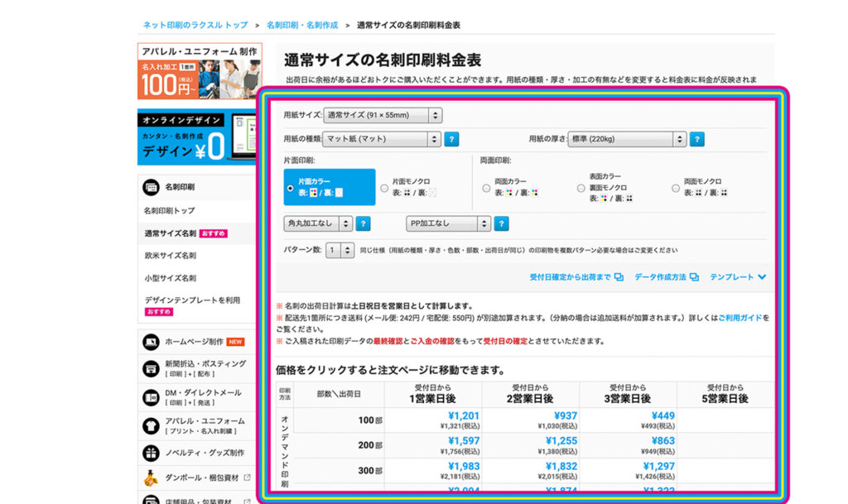Open the 用紙の厚さ dropdown
Image resolution: width=848 pixels, height=504 pixels.
[x=627, y=139]
